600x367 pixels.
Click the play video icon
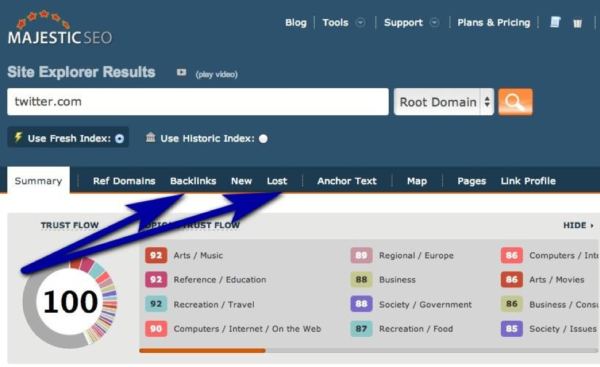coord(181,72)
